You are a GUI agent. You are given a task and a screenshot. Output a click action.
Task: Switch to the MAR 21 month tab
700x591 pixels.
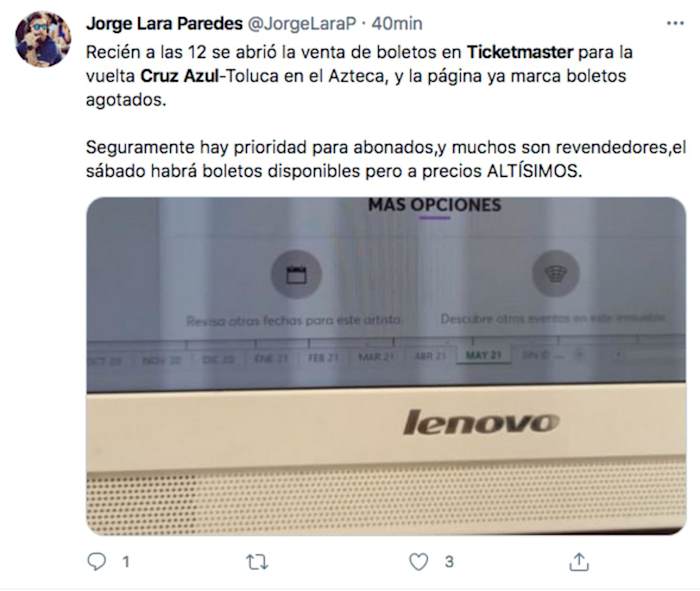pyautogui.click(x=376, y=357)
